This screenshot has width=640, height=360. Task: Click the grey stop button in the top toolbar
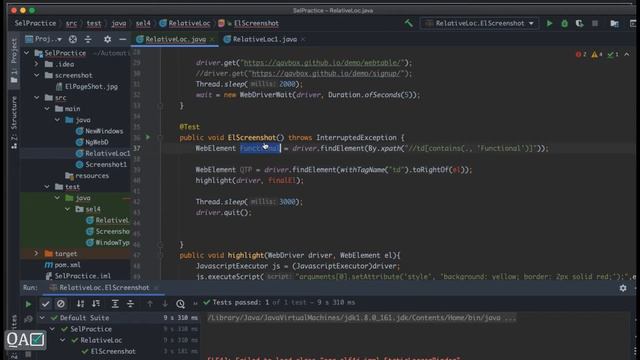tap(595, 24)
